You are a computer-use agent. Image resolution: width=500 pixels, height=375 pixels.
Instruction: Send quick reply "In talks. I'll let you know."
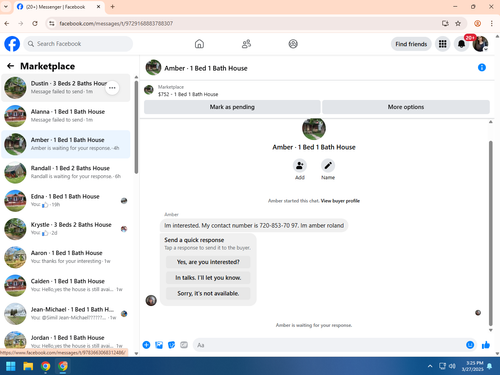click(208, 278)
